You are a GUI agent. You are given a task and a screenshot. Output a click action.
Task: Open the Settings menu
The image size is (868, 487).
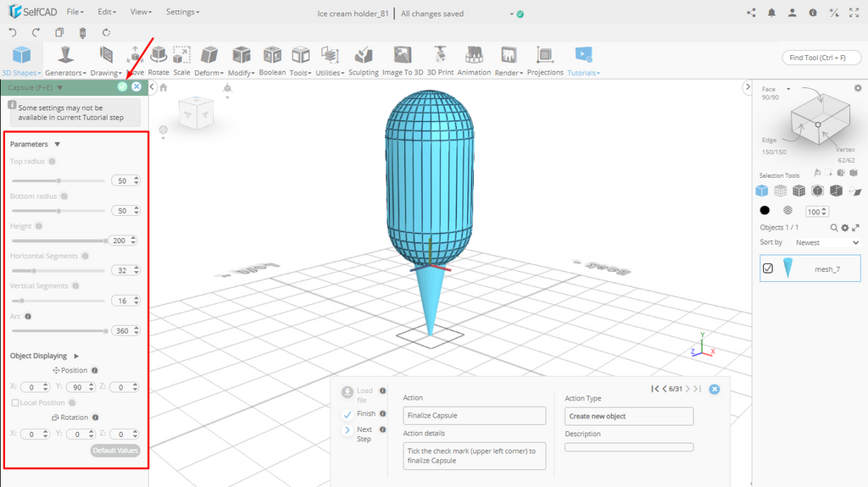click(x=183, y=12)
